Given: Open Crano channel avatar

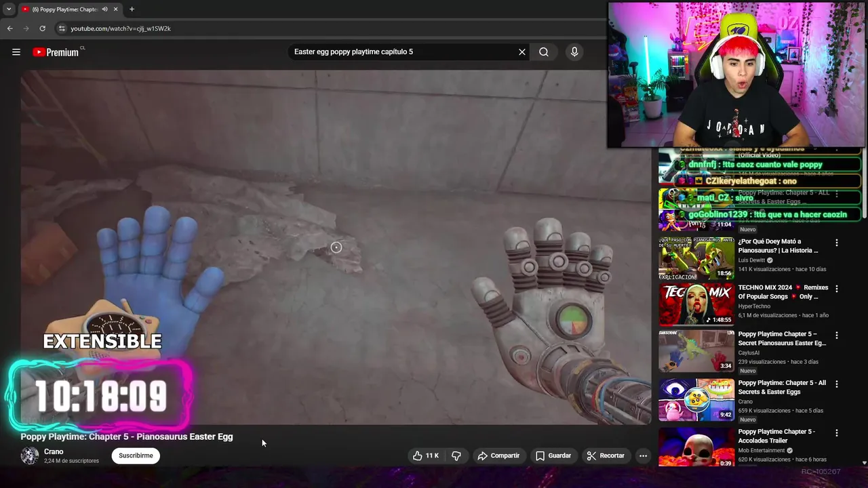Looking at the screenshot, I should (30, 456).
